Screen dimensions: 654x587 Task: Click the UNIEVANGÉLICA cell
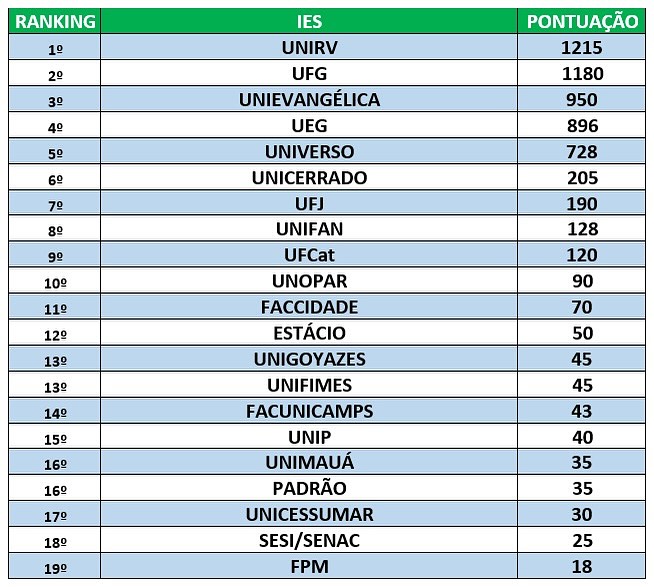309,99
